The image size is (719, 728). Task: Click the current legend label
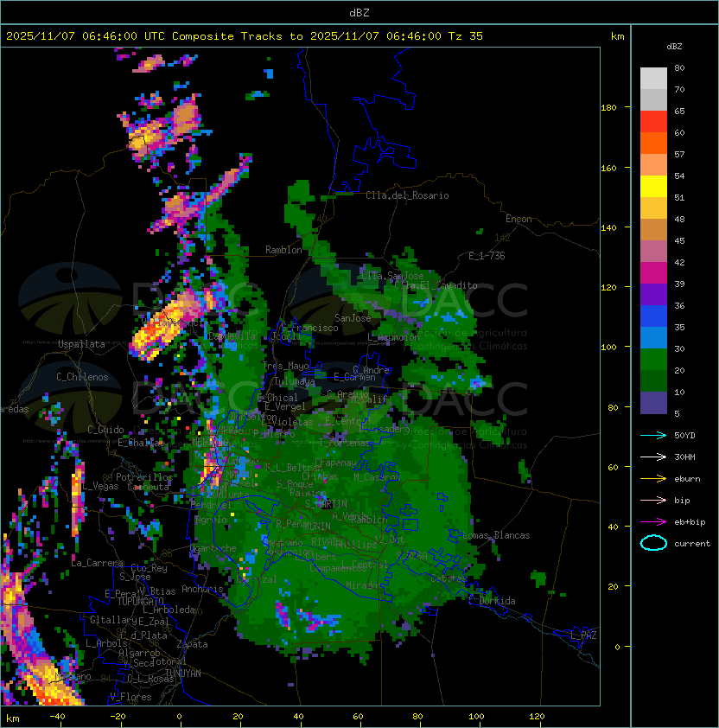coord(692,544)
